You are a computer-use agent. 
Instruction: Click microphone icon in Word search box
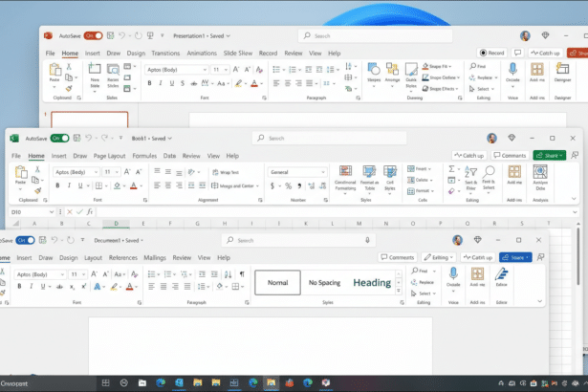[x=367, y=240]
